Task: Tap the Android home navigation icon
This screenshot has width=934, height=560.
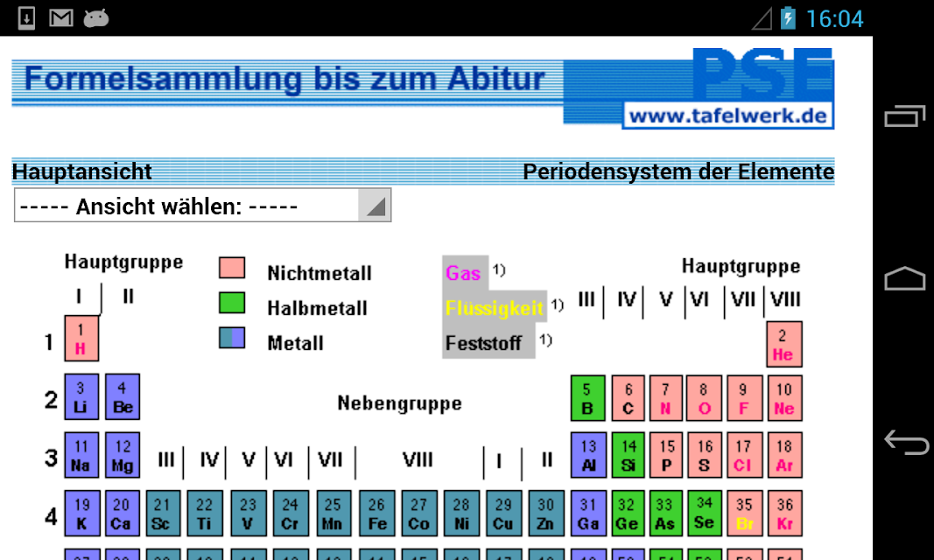Action: pyautogui.click(x=904, y=278)
